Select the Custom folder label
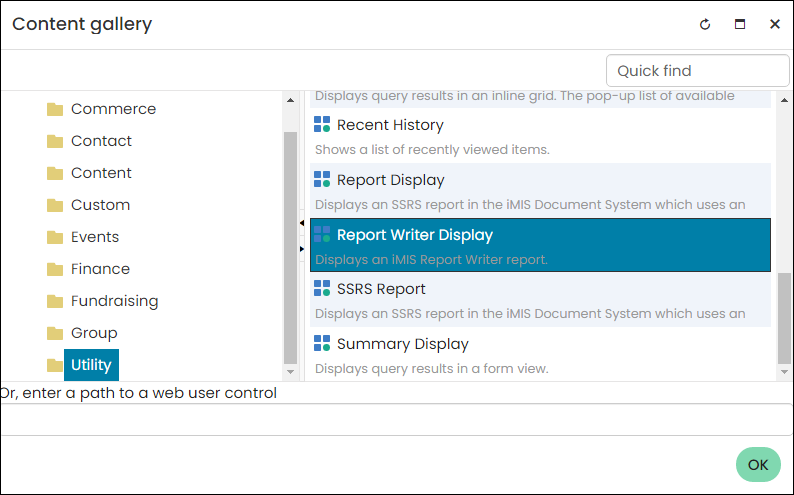794x495 pixels. (x=100, y=204)
